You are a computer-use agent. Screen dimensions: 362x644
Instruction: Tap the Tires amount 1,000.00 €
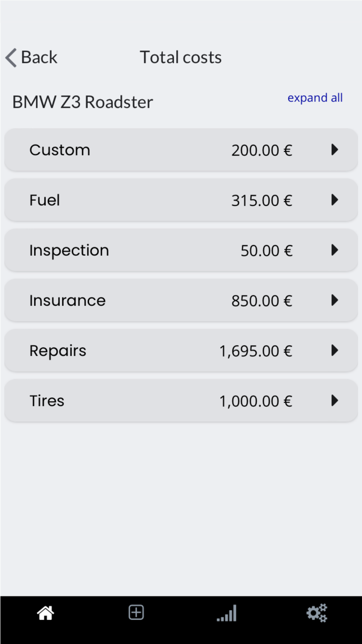click(256, 401)
